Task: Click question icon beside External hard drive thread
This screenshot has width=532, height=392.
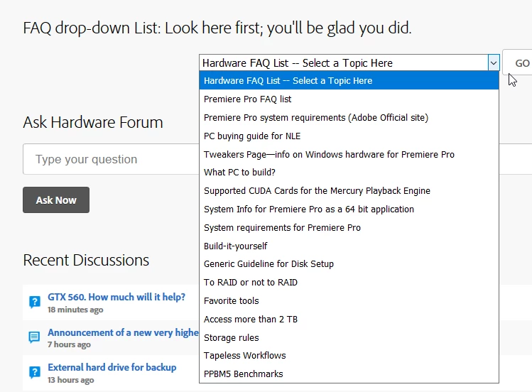Action: point(35,372)
